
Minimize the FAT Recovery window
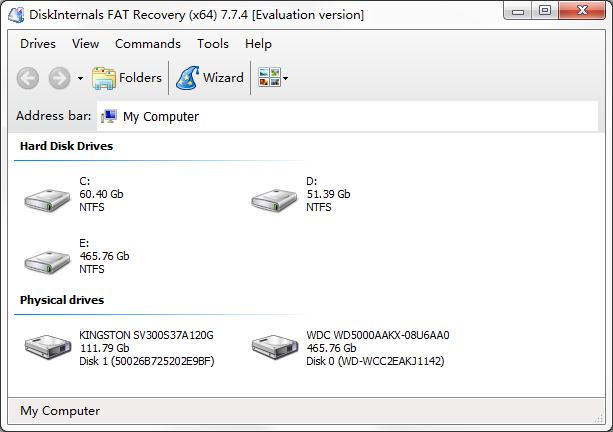pos(518,11)
